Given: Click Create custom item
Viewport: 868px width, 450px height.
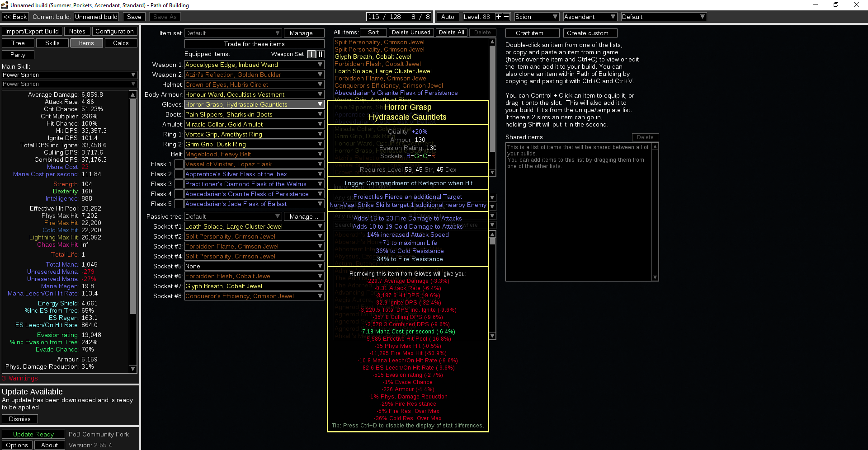Looking at the screenshot, I should (x=590, y=33).
